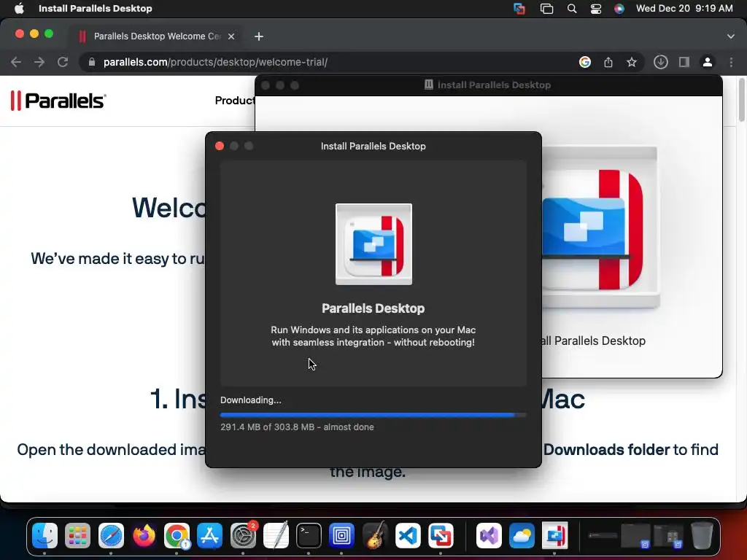This screenshot has width=747, height=560.
Task: Open App Store from the Dock
Action: 209,536
